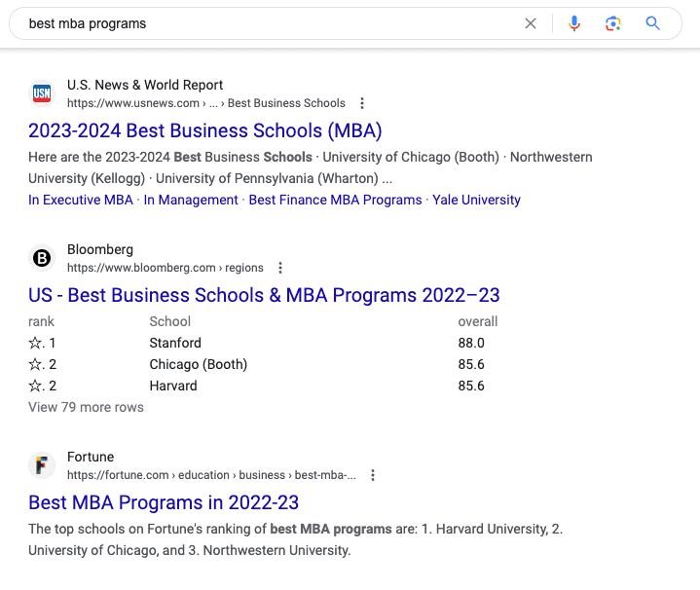Open Google Lens image search icon
The image size is (700, 590).
click(x=613, y=23)
